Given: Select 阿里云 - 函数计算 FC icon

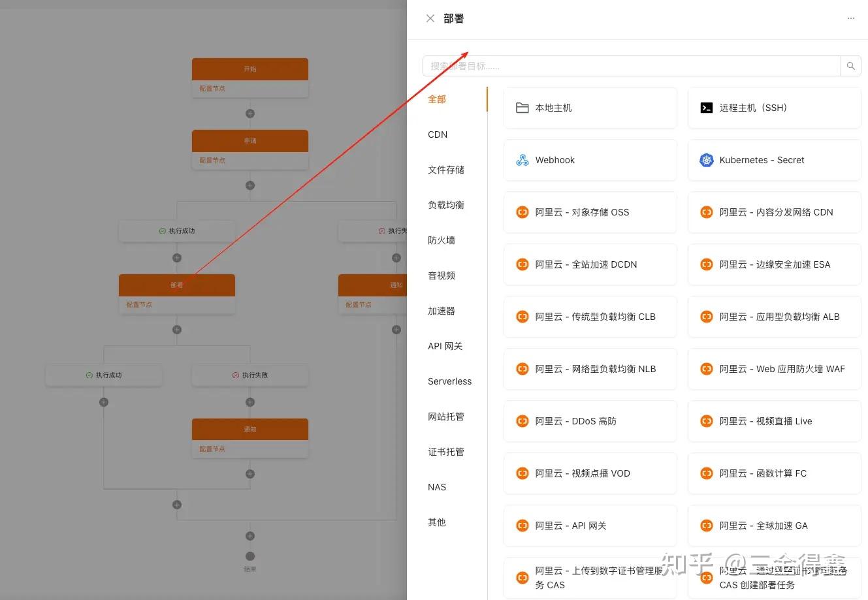Looking at the screenshot, I should pos(706,473).
